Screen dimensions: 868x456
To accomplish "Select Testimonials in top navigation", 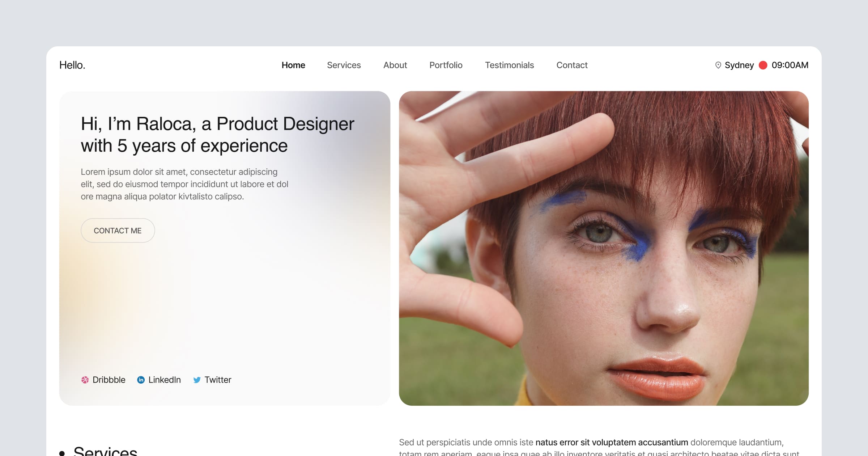I will point(509,65).
